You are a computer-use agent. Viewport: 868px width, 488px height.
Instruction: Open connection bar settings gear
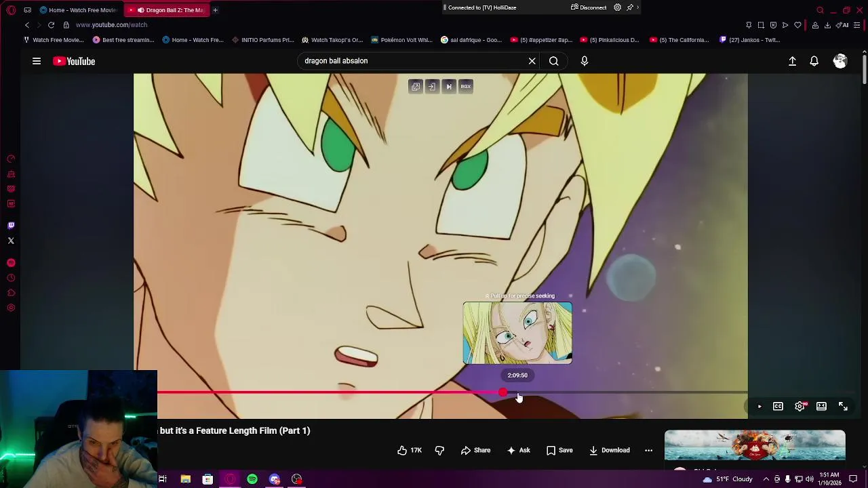[617, 7]
